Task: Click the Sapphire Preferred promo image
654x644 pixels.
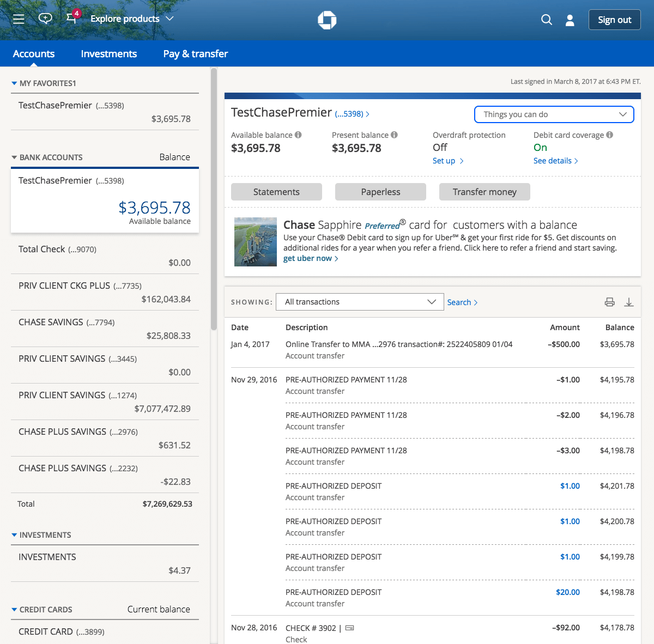Action: point(256,242)
